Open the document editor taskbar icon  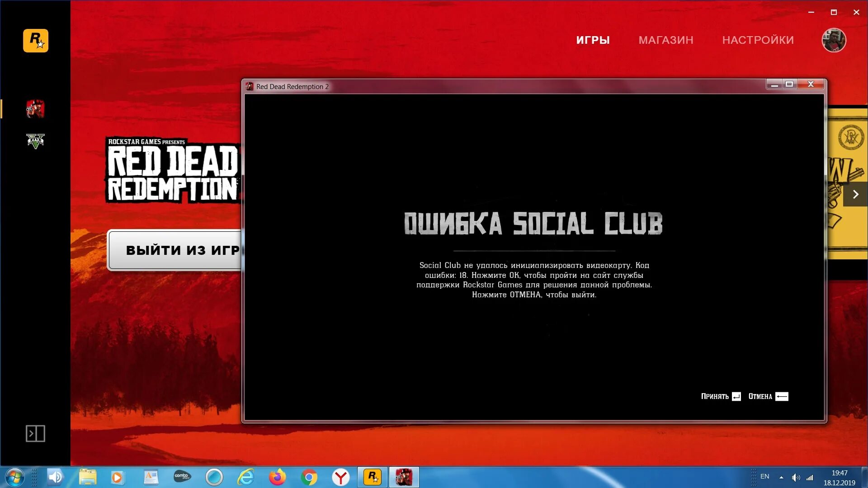coord(151,477)
